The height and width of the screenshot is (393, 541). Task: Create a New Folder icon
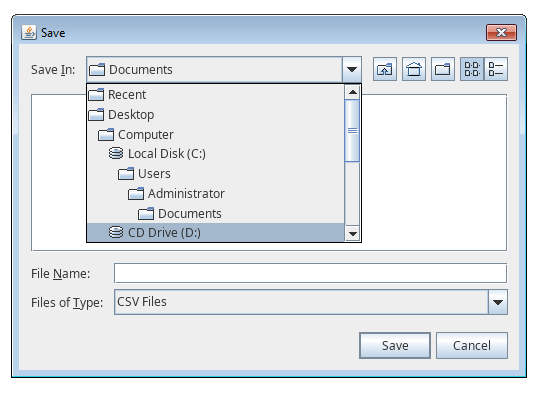point(443,69)
